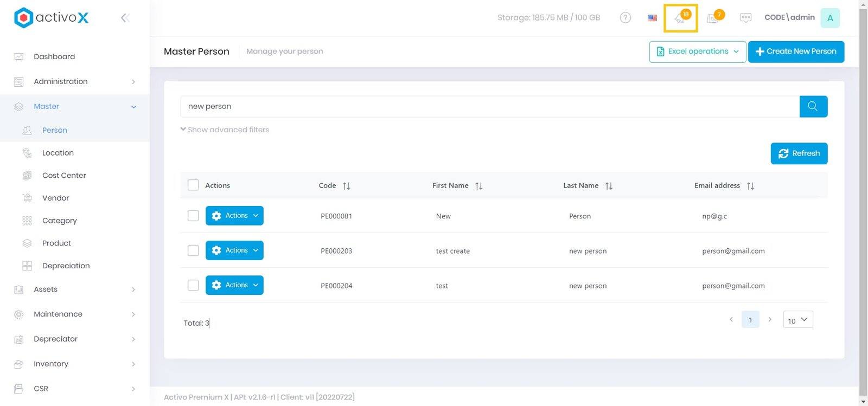Open Actions dropdown for PE000203

tap(234, 250)
